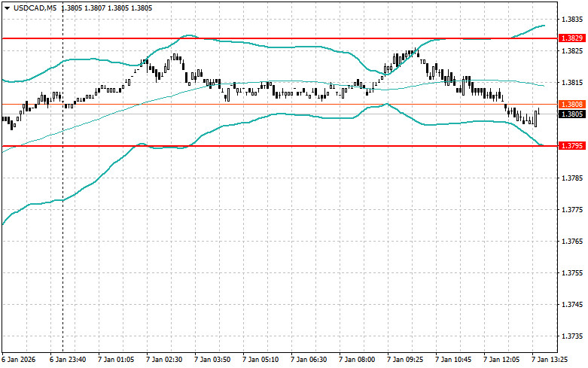Click the triangle arrow beside USDCAD,M5

[7, 8]
